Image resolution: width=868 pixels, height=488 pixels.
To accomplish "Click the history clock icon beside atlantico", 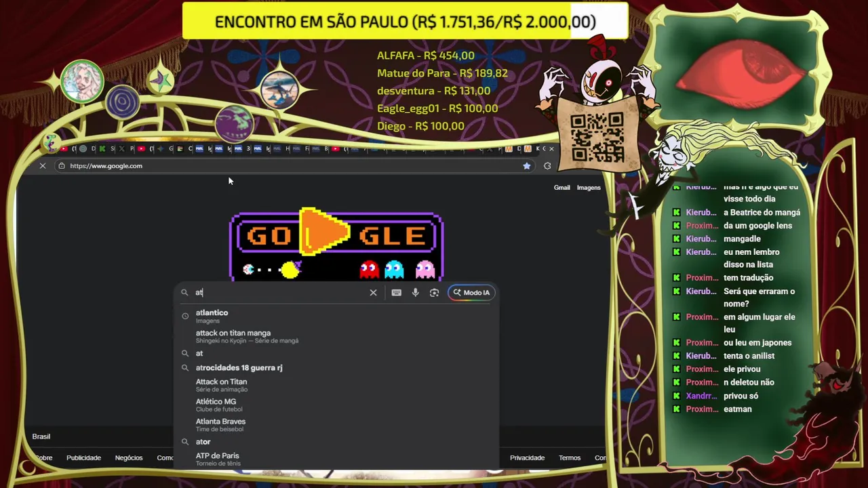I will [x=185, y=316].
